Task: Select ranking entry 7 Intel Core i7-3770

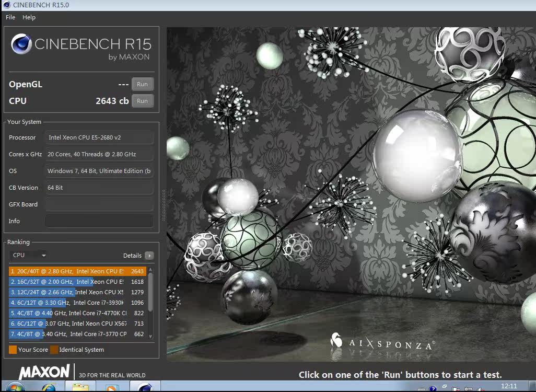Action: (78, 334)
